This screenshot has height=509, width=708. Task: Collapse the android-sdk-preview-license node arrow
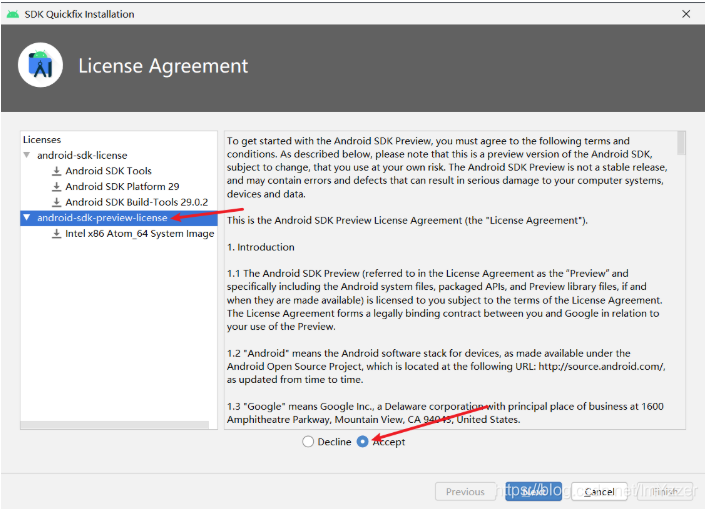(x=27, y=217)
